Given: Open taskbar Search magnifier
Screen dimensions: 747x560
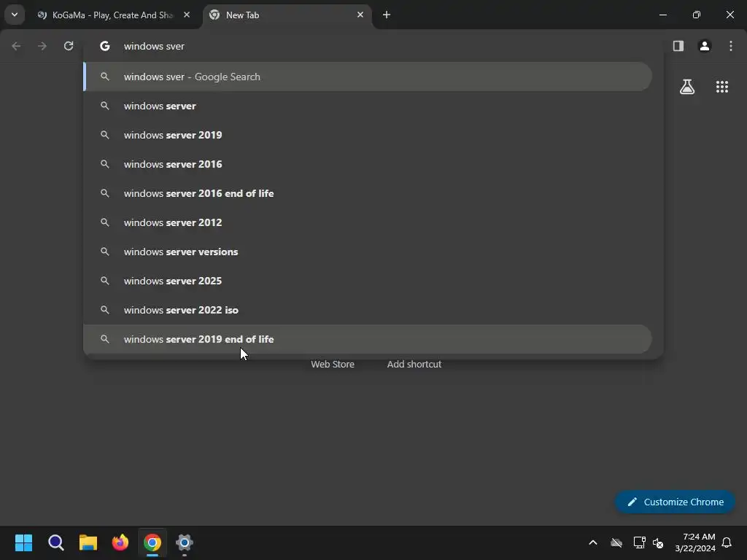Looking at the screenshot, I should click(55, 542).
